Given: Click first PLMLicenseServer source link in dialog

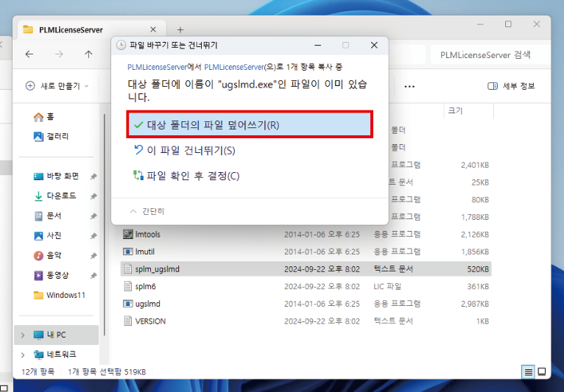Looking at the screenshot, I should [157, 67].
